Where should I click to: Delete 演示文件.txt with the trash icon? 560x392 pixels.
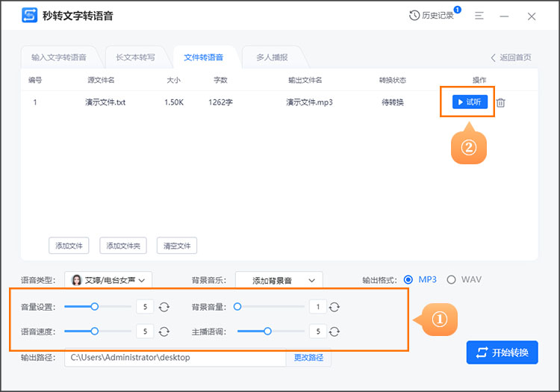[x=500, y=102]
